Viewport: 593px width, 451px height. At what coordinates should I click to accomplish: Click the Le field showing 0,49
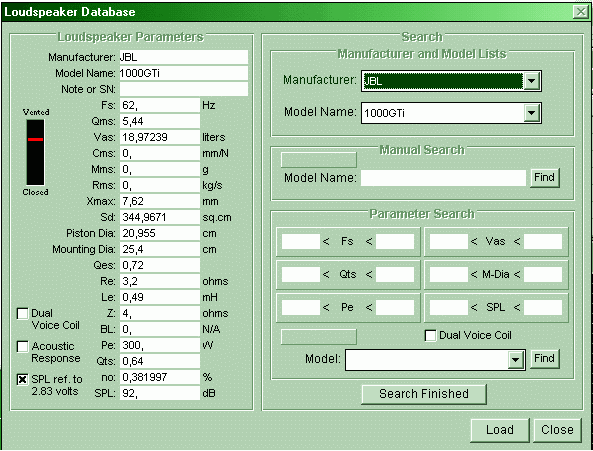160,297
